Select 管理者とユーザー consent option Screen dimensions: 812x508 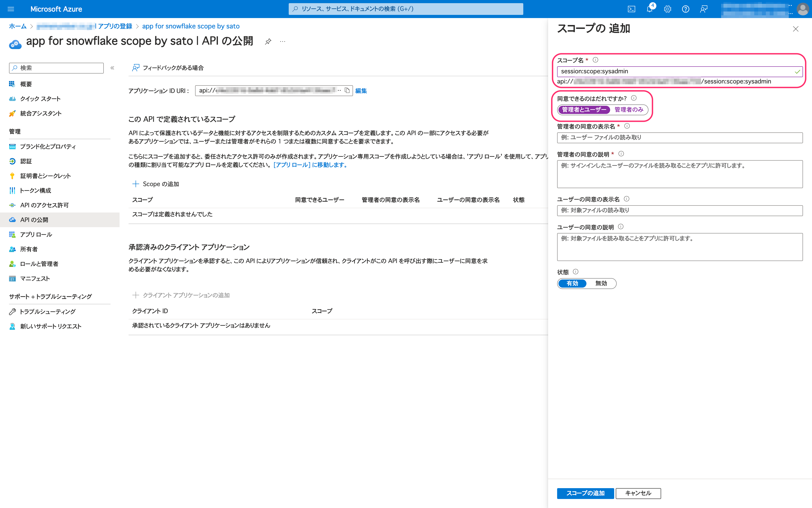point(584,110)
